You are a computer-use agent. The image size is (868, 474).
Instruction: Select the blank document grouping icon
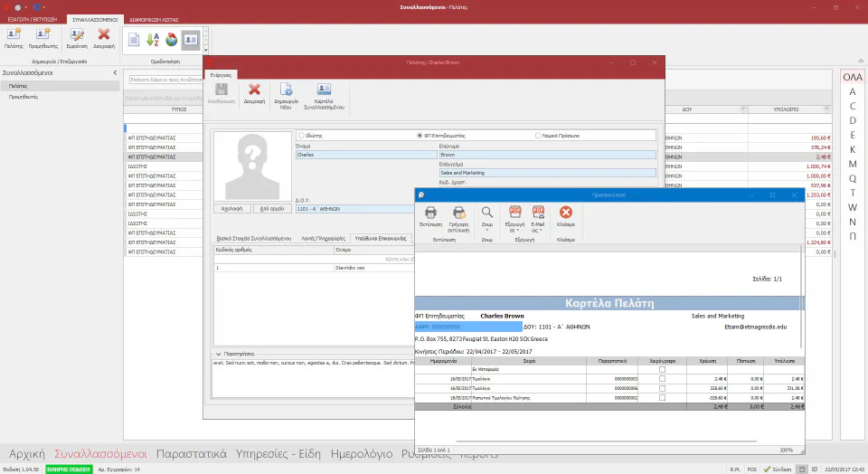(134, 39)
